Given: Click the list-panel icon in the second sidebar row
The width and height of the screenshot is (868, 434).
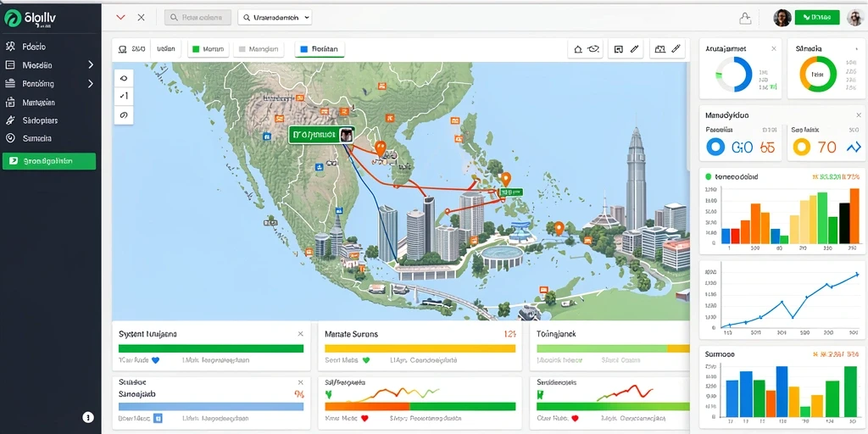Looking at the screenshot, I should [x=10, y=64].
